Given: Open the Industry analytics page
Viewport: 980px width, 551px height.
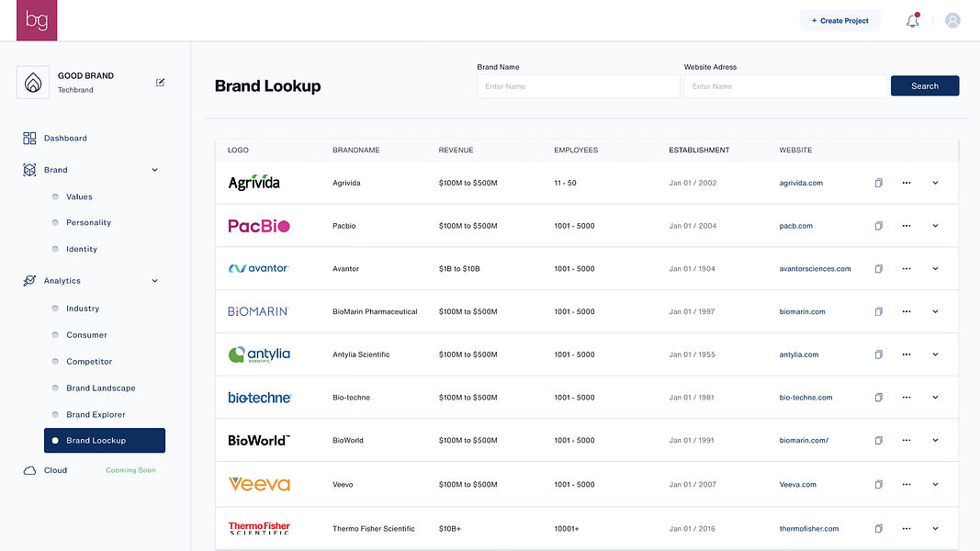Looking at the screenshot, I should click(83, 309).
